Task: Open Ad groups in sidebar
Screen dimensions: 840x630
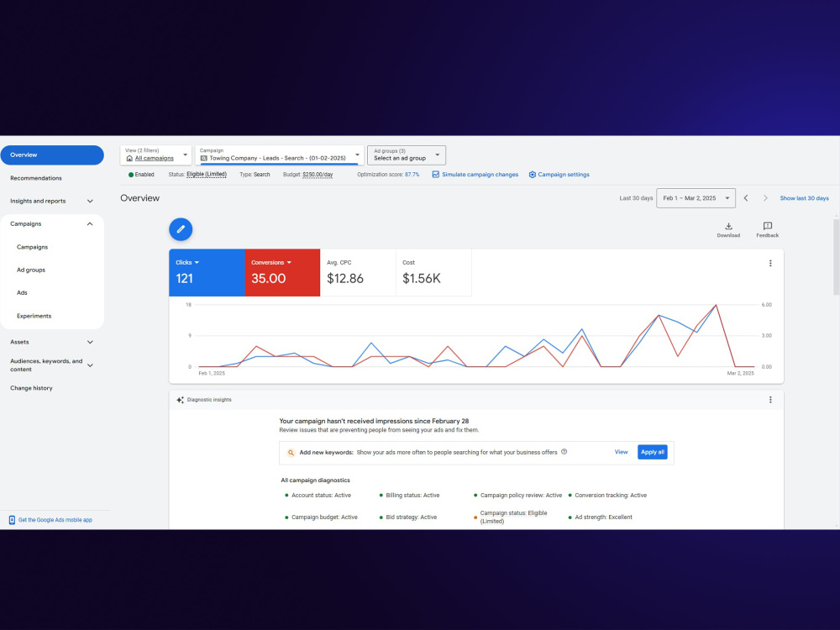Action: tap(31, 270)
